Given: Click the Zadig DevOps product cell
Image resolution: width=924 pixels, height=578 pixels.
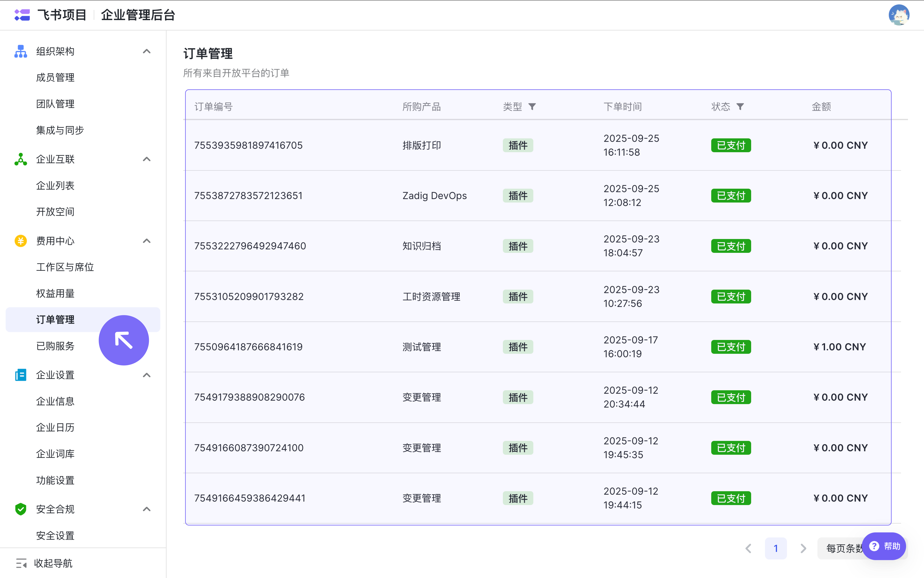Looking at the screenshot, I should 435,196.
